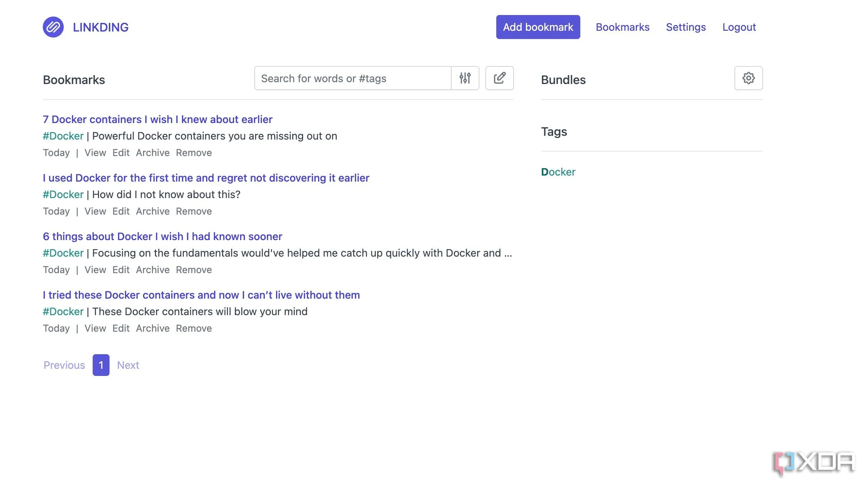Open '6 things about Docker' bookmark title
This screenshot has height=490, width=868.
click(162, 236)
